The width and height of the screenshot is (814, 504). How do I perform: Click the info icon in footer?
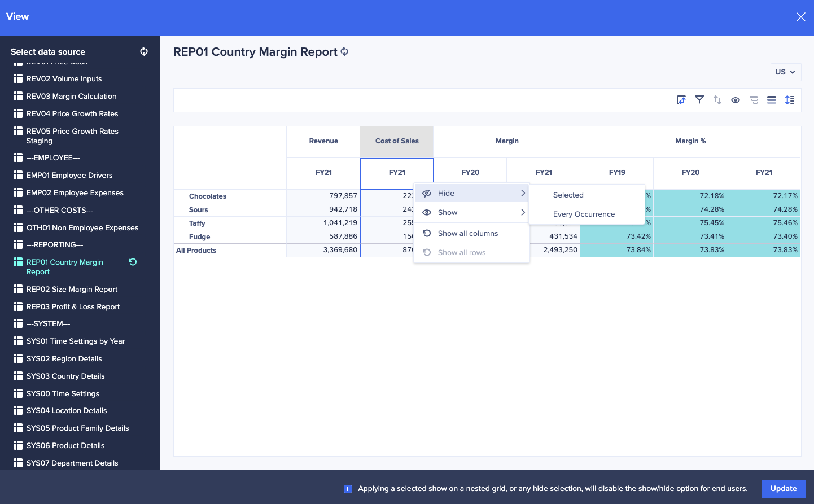click(x=348, y=489)
